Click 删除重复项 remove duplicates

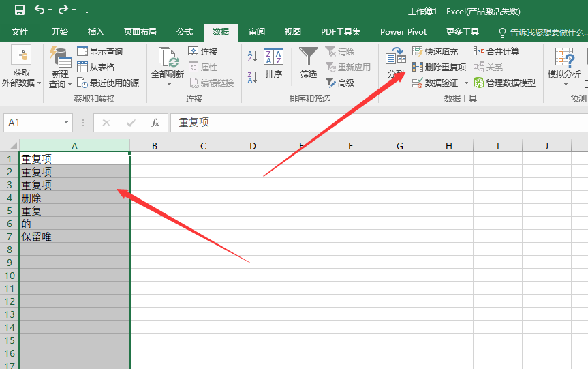pos(439,67)
